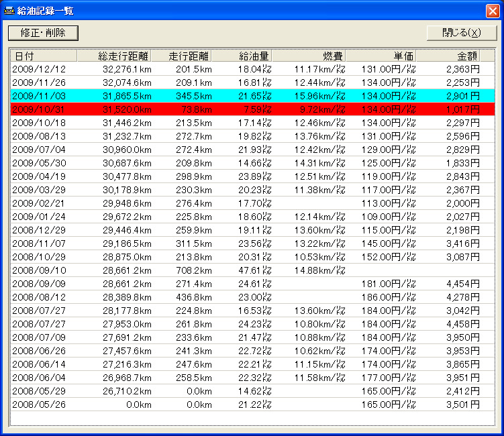Click the app icon in title bar
This screenshot has height=436, width=504.
10,11
